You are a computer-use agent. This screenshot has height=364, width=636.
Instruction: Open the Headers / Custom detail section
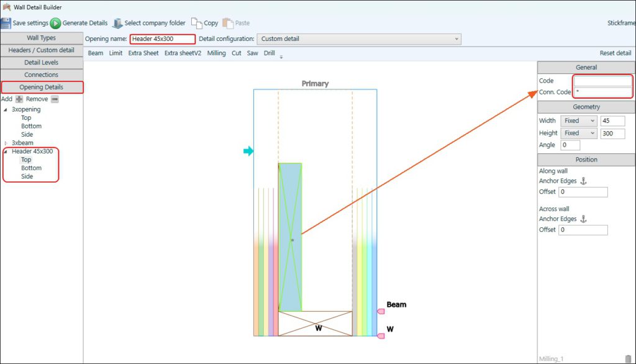click(x=42, y=50)
